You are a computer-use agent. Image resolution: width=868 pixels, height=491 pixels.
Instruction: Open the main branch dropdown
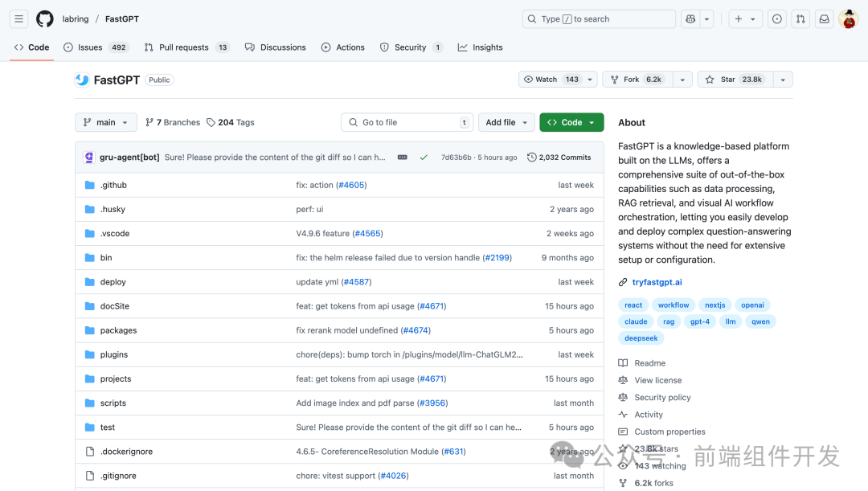pyautogui.click(x=106, y=122)
